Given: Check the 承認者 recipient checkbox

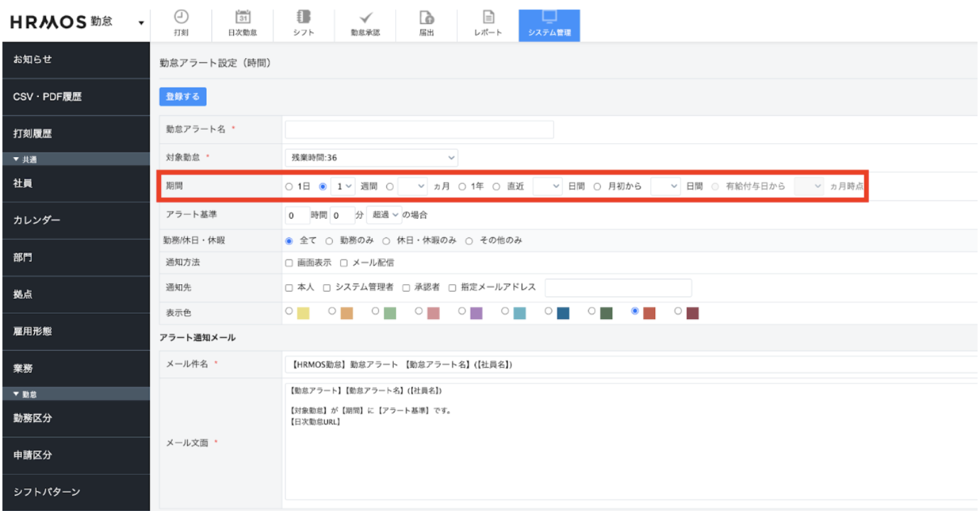Looking at the screenshot, I should tap(406, 288).
